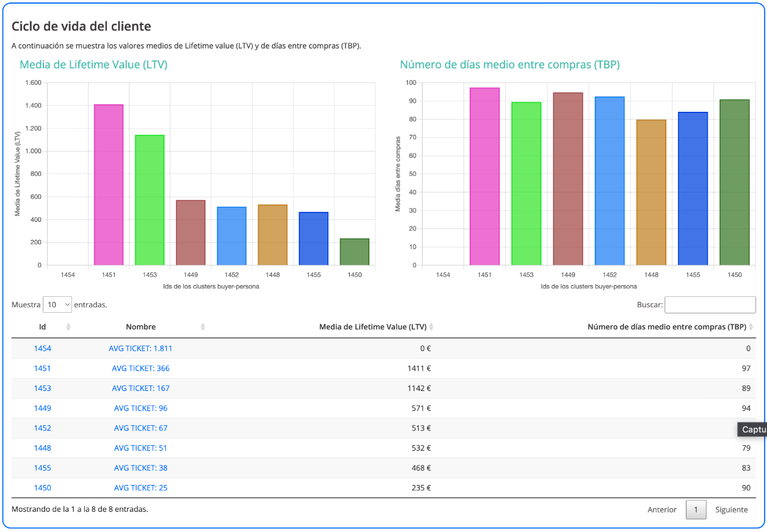Open AVG TICKET: 366 link
This screenshot has height=532, width=767.
pyautogui.click(x=140, y=368)
